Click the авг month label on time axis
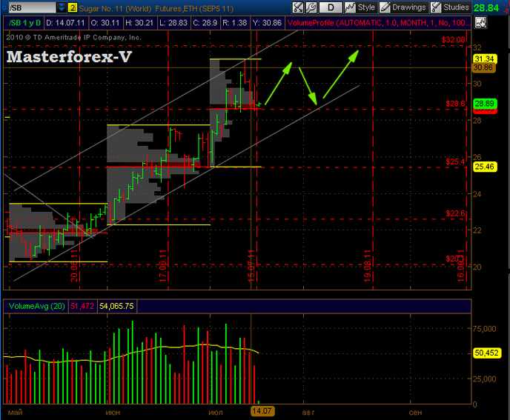Screen dimensions: 510x420 308,413
